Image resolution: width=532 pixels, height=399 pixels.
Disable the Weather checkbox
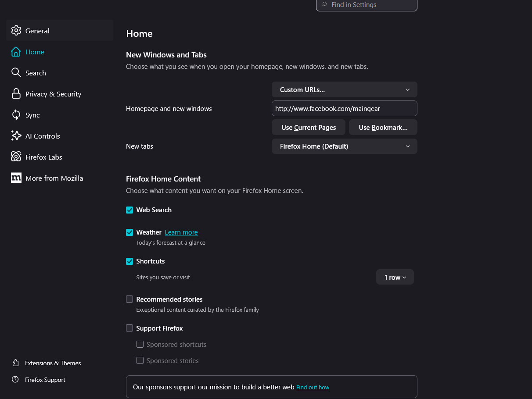(x=129, y=232)
